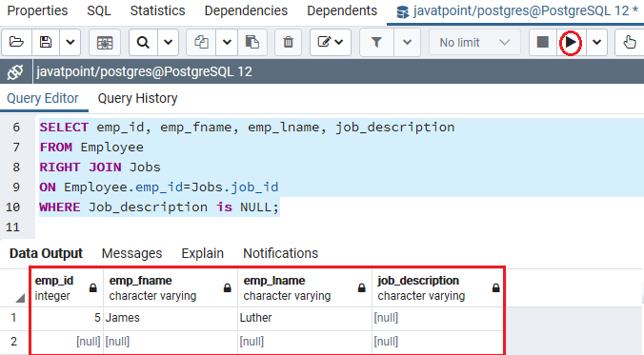Click the WHERE Job_description is NULL line
The image size is (644, 355).
(x=159, y=207)
